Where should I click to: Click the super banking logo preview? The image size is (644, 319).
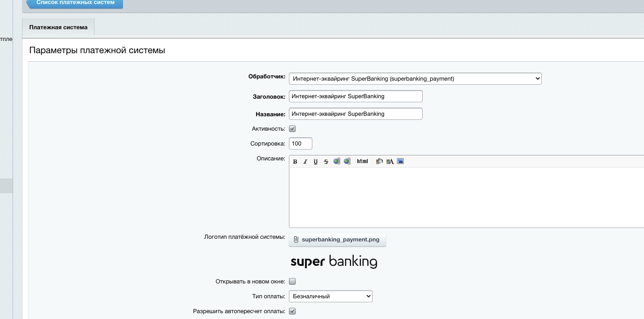[334, 261]
